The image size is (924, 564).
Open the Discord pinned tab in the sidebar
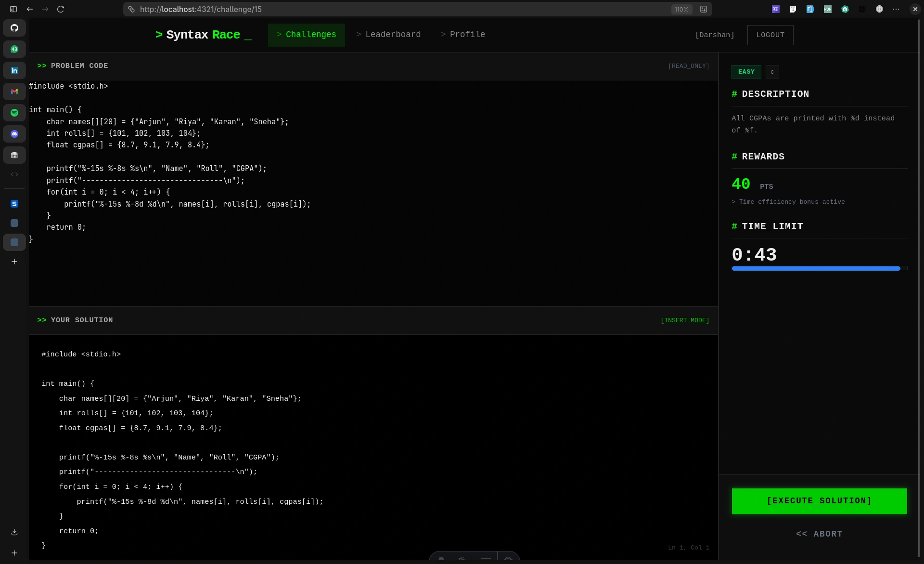click(x=14, y=134)
